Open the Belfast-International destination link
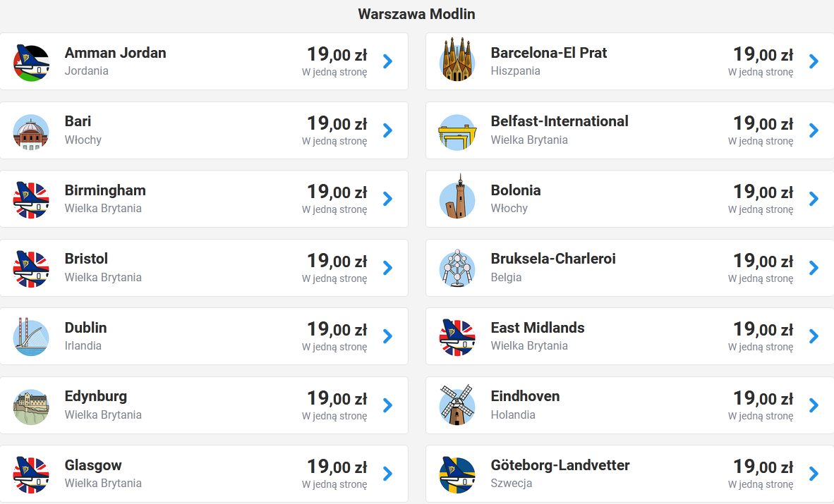Viewport: 834px width, 504px height. click(x=560, y=121)
